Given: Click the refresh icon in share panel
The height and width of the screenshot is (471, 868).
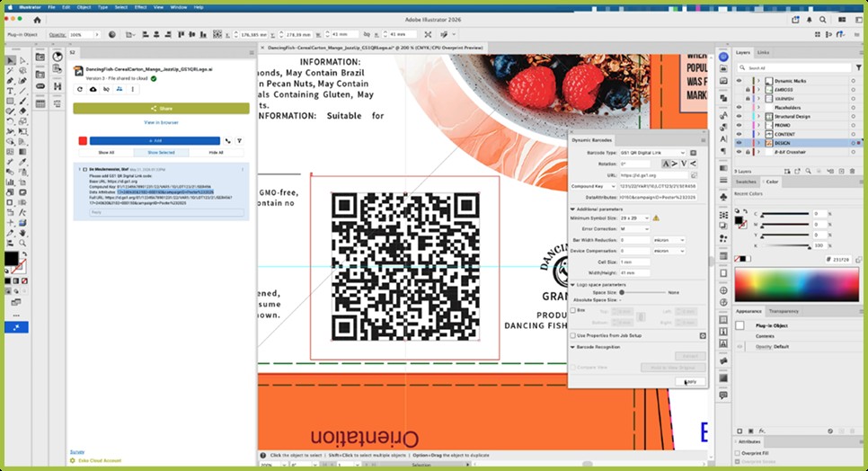Looking at the screenshot, I should tap(80, 89).
